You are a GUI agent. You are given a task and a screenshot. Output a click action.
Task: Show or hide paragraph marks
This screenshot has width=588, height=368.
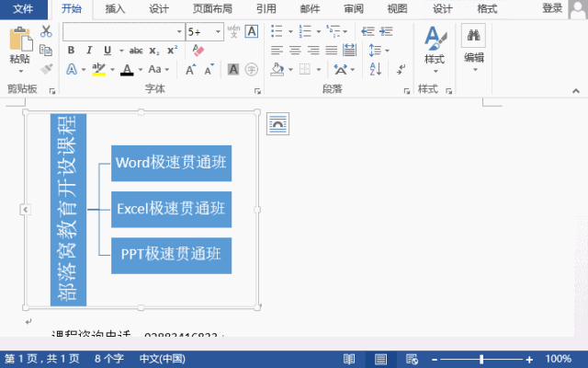click(401, 70)
